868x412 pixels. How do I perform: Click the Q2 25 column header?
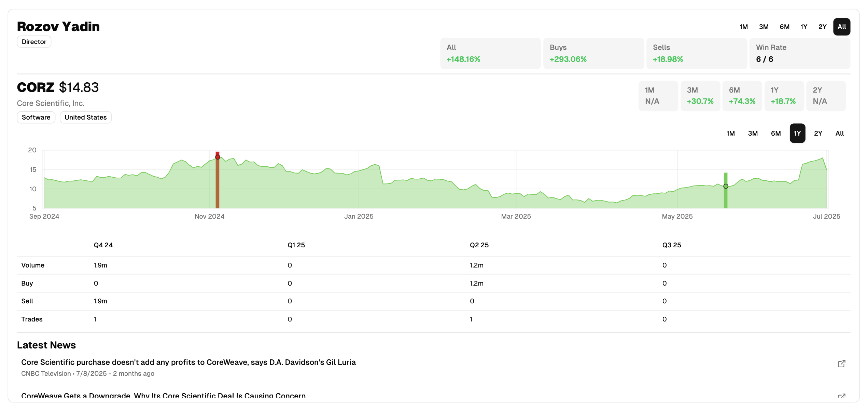[x=479, y=245]
